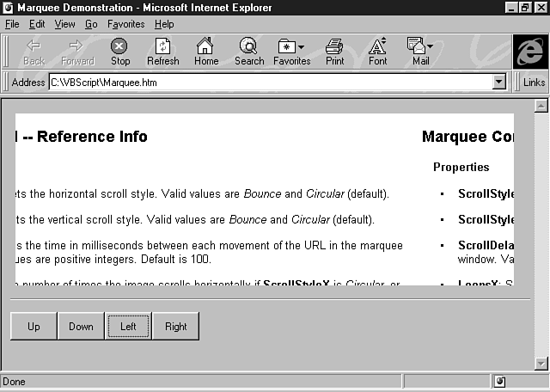Viewport: 550px width, 392px height.
Task: Open the Search toolbar icon
Action: (249, 46)
